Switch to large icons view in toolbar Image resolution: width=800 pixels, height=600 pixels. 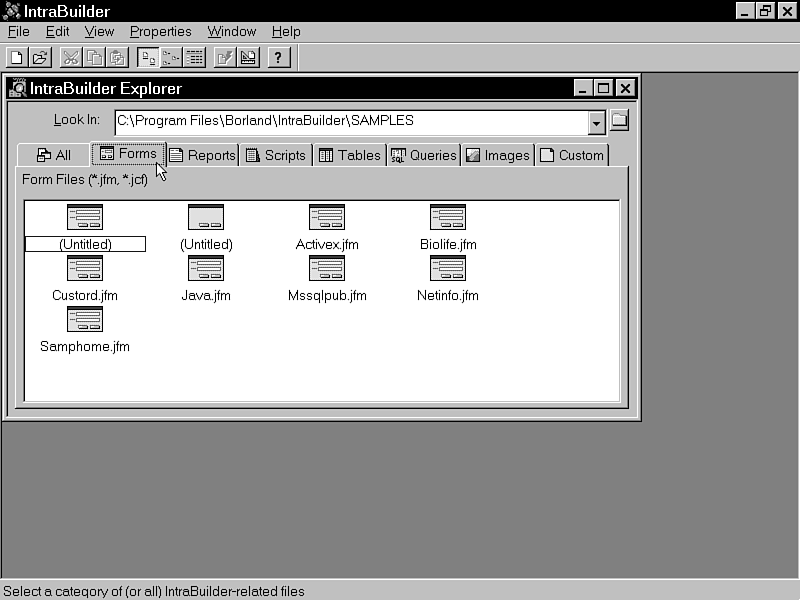tap(147, 58)
